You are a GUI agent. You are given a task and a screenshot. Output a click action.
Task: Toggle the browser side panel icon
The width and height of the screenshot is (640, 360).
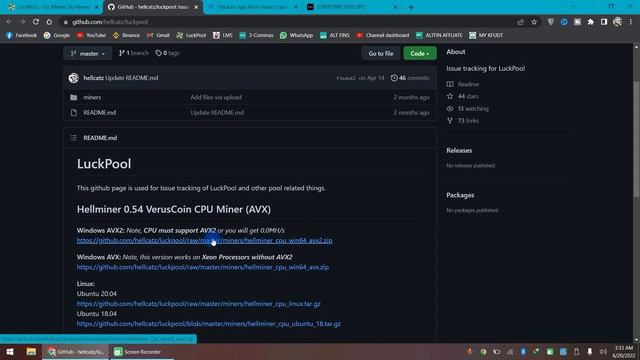click(604, 22)
